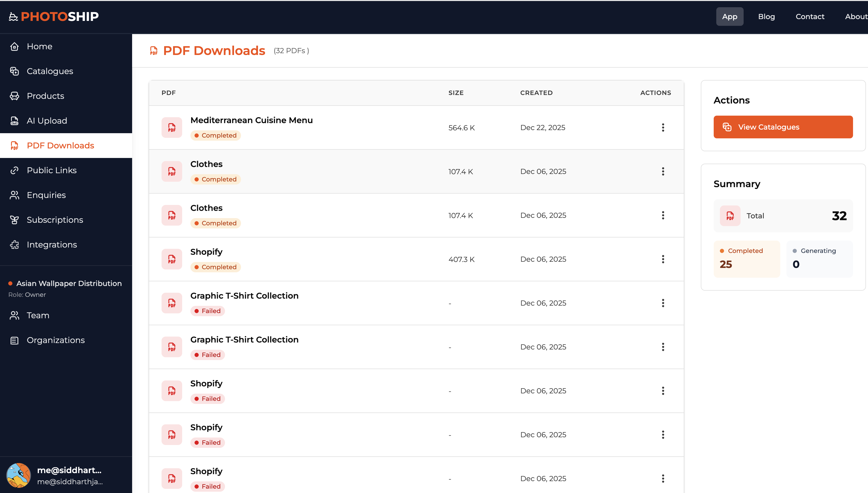This screenshot has height=493, width=868.
Task: Open the AI Upload page
Action: click(x=47, y=121)
